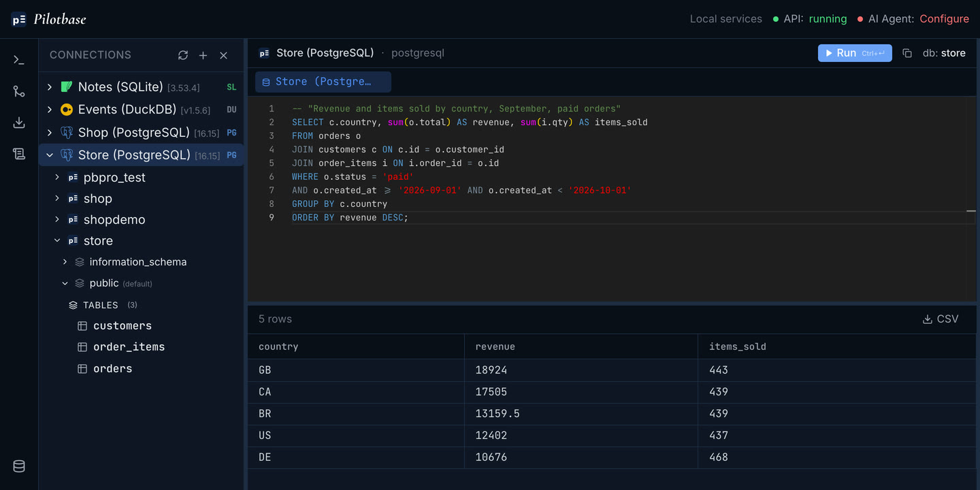Collapse the Store (PostgreSQL) connection
The width and height of the screenshot is (980, 490).
coord(50,155)
